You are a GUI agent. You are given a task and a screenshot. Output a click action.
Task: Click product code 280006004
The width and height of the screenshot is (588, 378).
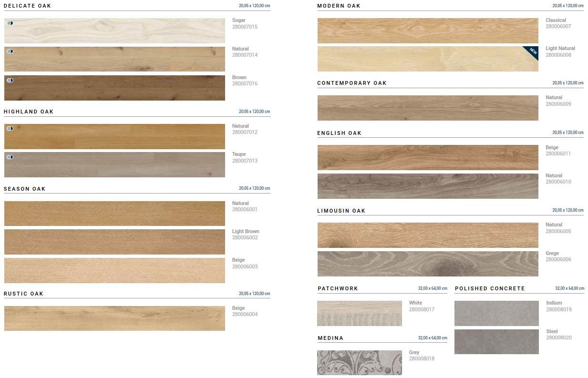coord(245,314)
